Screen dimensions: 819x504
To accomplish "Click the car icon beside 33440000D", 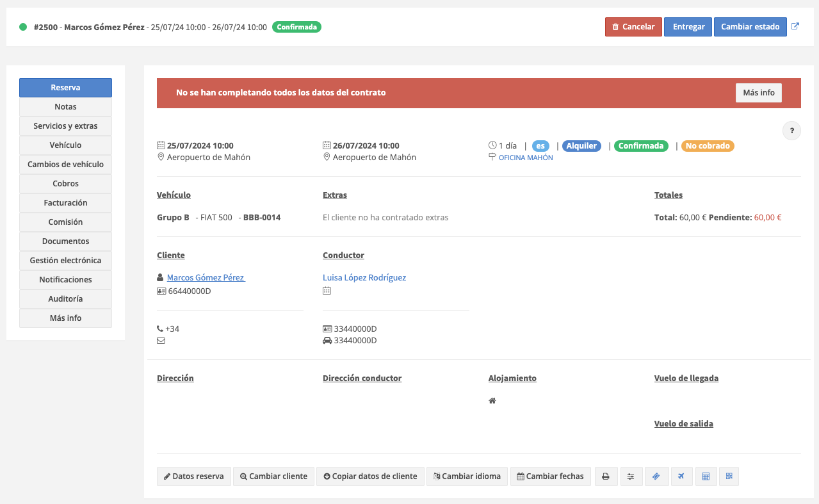I will [327, 341].
